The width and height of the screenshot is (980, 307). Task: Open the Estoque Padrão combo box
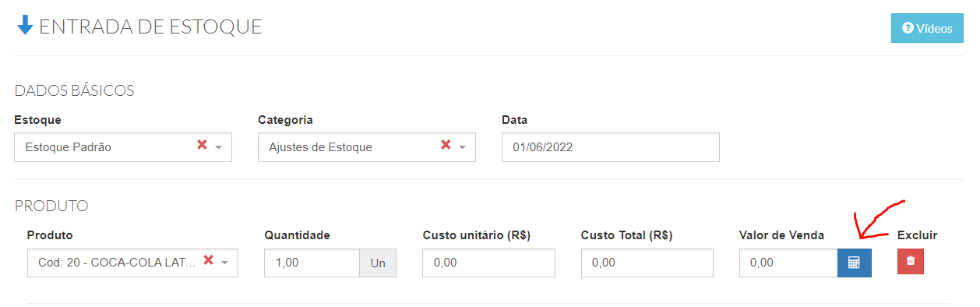click(x=123, y=146)
